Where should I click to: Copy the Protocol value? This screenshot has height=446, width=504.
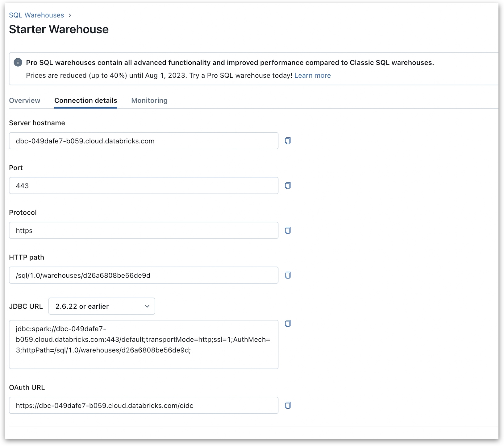(288, 230)
